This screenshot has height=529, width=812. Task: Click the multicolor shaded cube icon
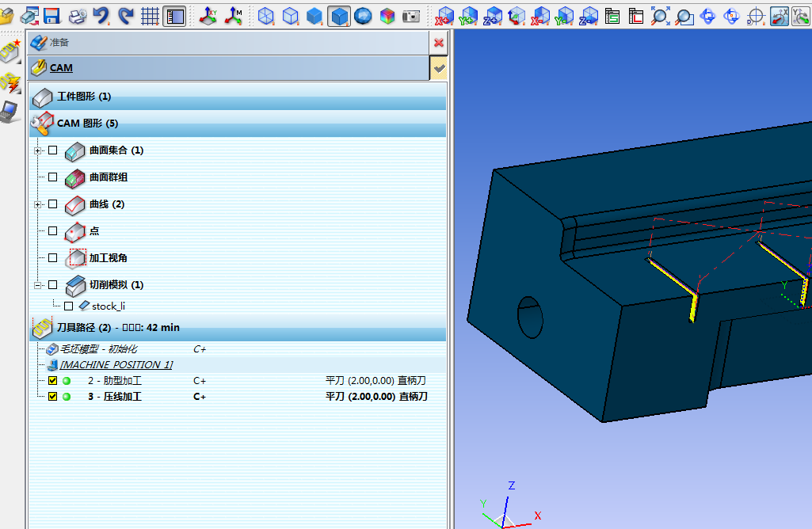click(x=387, y=15)
